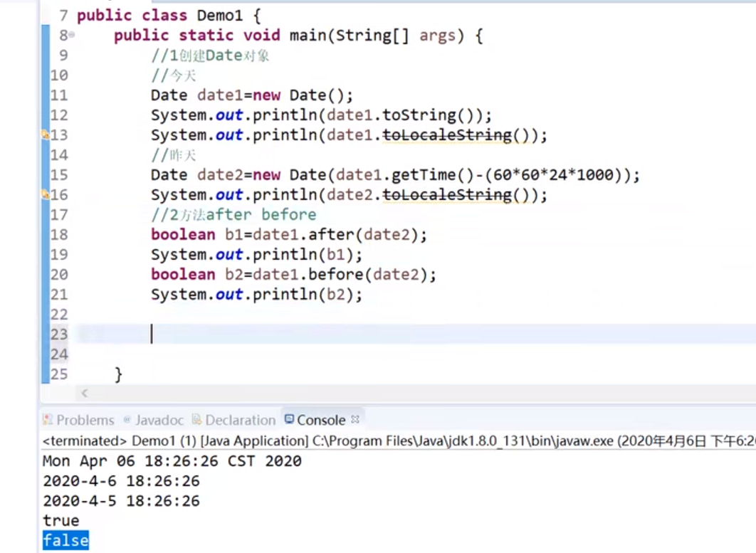Click the deprecated toLocaleString call on line 13
The image size is (756, 553).
pos(447,135)
